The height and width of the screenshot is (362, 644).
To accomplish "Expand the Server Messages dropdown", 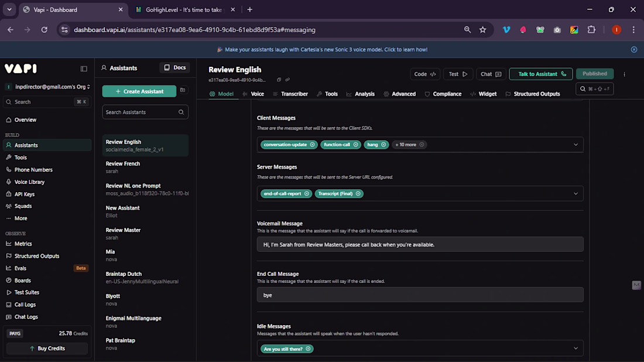I will coord(576,193).
